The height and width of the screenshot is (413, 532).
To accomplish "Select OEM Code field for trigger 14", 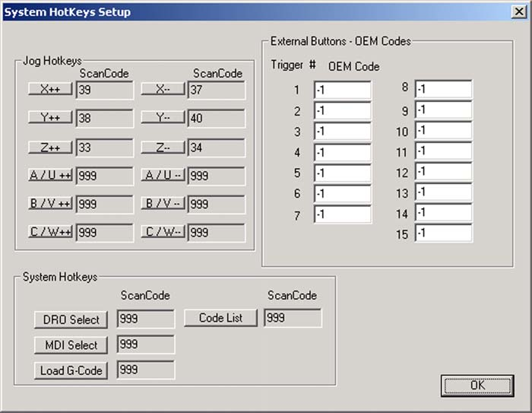I will [443, 213].
